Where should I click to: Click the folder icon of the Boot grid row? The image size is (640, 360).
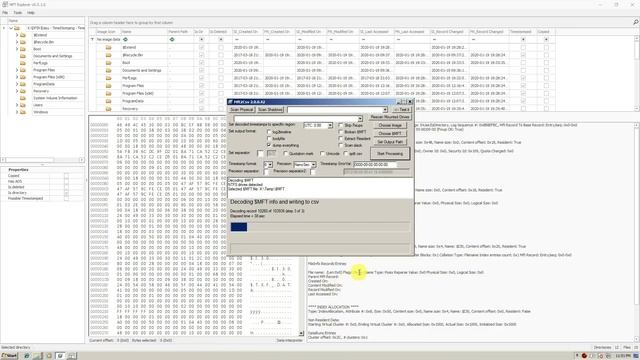[x=109, y=63]
